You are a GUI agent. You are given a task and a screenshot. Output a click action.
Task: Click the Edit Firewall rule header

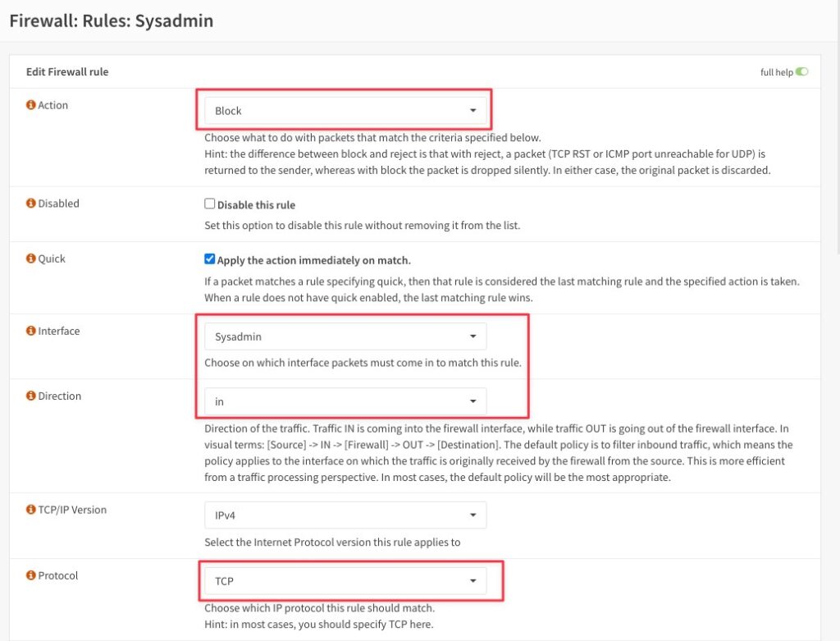67,72
